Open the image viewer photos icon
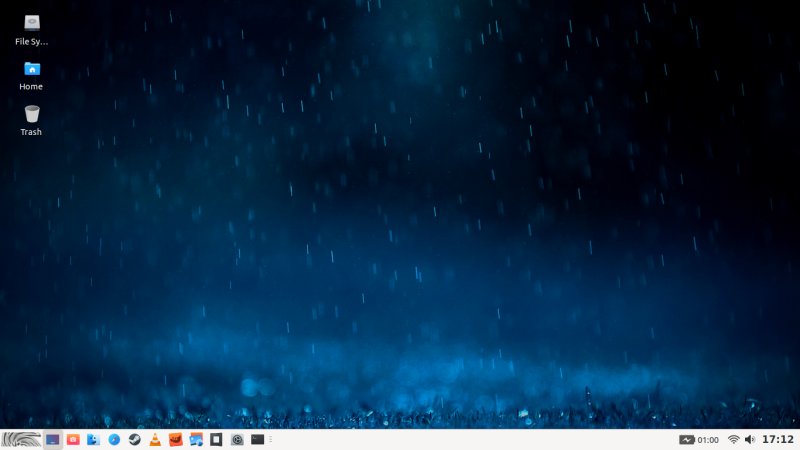This screenshot has width=800, height=450. (x=196, y=439)
